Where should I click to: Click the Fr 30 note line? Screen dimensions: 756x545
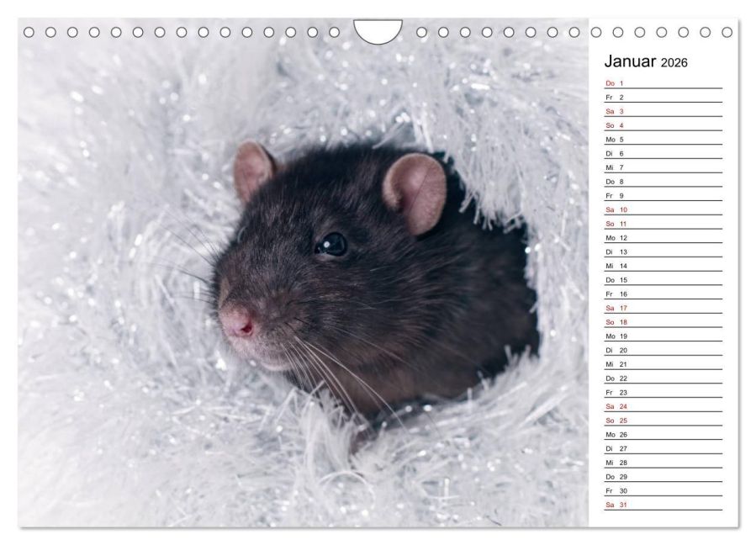pyautogui.click(x=663, y=490)
